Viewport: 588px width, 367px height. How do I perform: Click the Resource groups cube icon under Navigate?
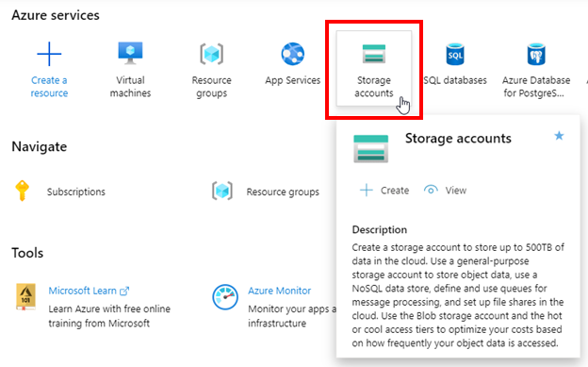222,191
